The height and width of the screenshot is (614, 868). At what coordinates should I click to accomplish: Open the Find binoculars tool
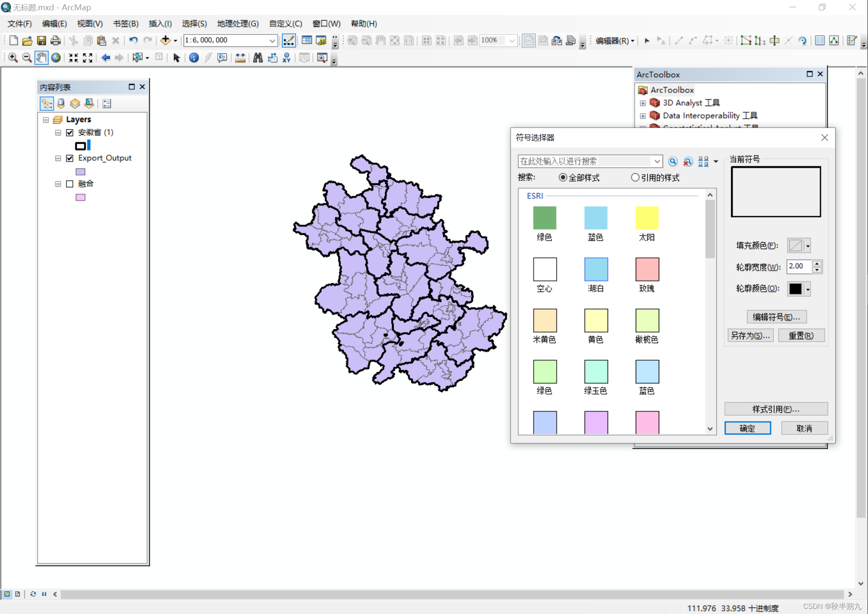click(257, 58)
